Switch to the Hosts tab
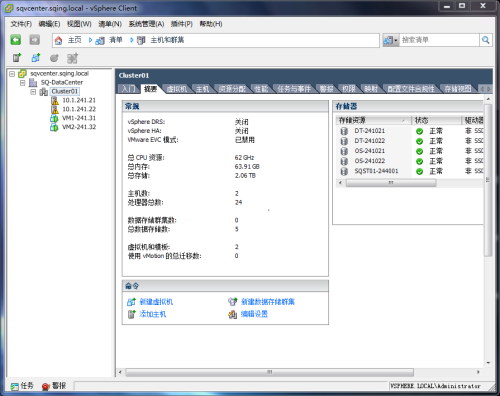Viewport: 500px width, 396px height. pyautogui.click(x=202, y=89)
